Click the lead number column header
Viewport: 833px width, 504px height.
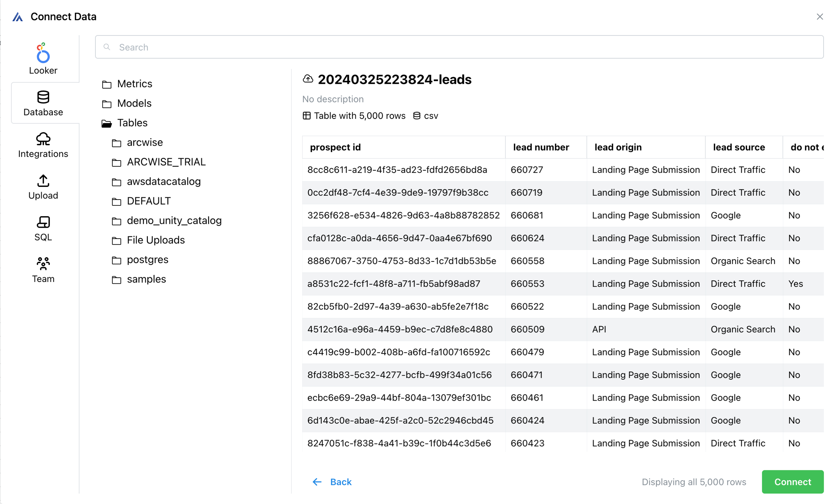(x=541, y=147)
